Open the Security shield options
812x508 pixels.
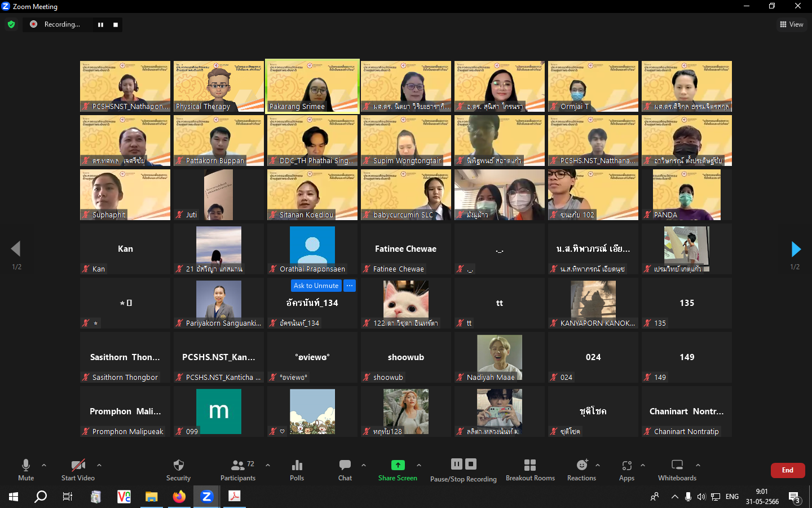[x=178, y=470]
